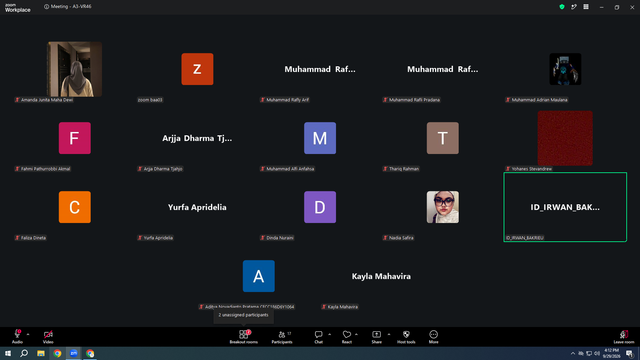Select the orange Z avatar tile
Screen dimensions: 640x360
click(197, 69)
